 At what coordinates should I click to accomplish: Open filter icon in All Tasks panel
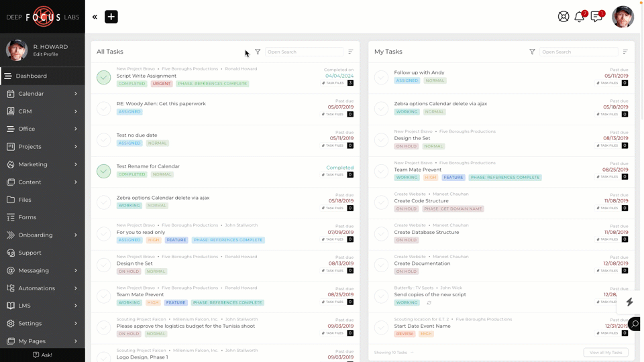coord(258,52)
